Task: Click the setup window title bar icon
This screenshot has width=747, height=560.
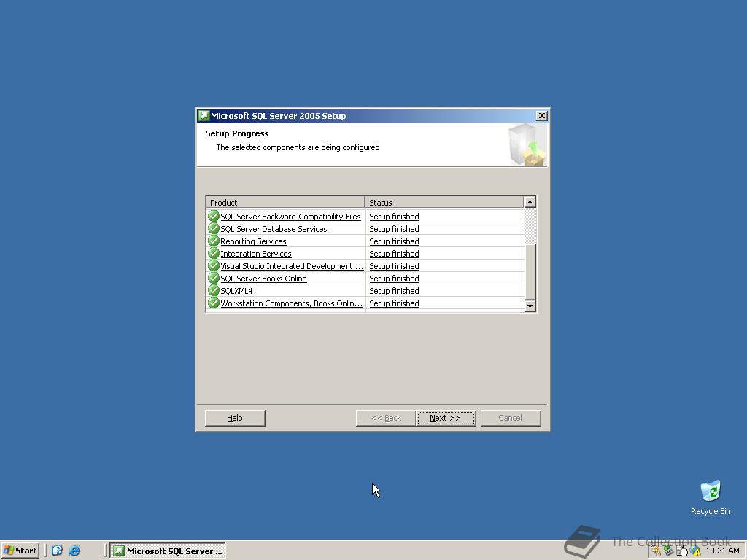Action: click(x=204, y=116)
